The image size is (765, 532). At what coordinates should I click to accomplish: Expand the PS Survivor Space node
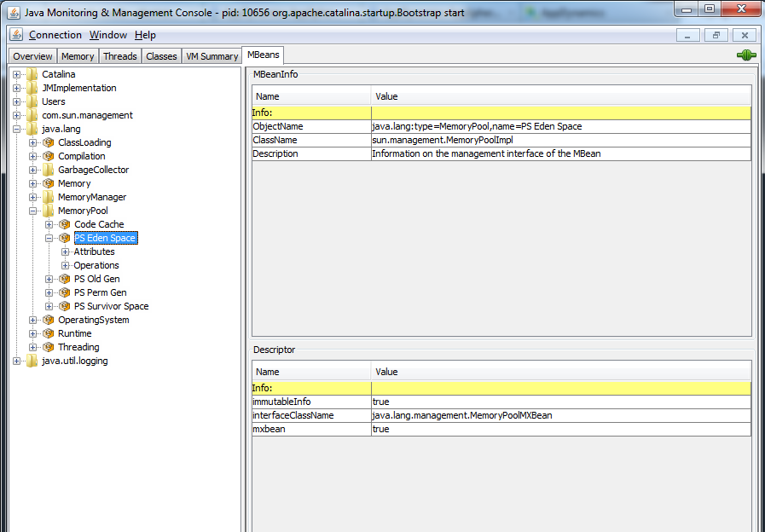coord(49,306)
